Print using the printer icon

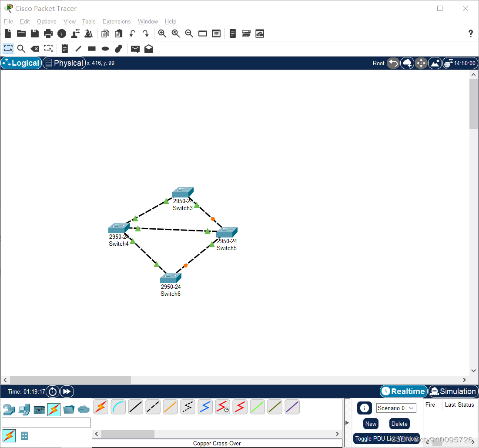pyautogui.click(x=48, y=33)
